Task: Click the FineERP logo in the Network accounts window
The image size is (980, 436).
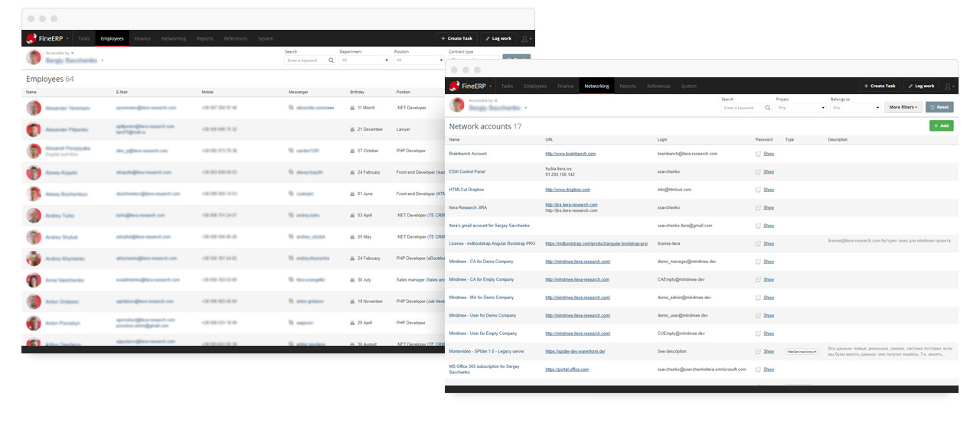Action: pyautogui.click(x=467, y=86)
